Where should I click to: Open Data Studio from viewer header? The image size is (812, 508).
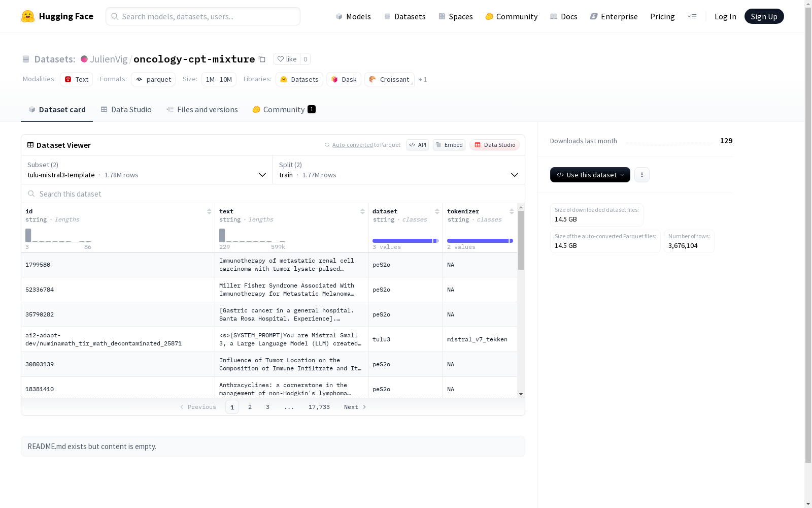click(494, 145)
